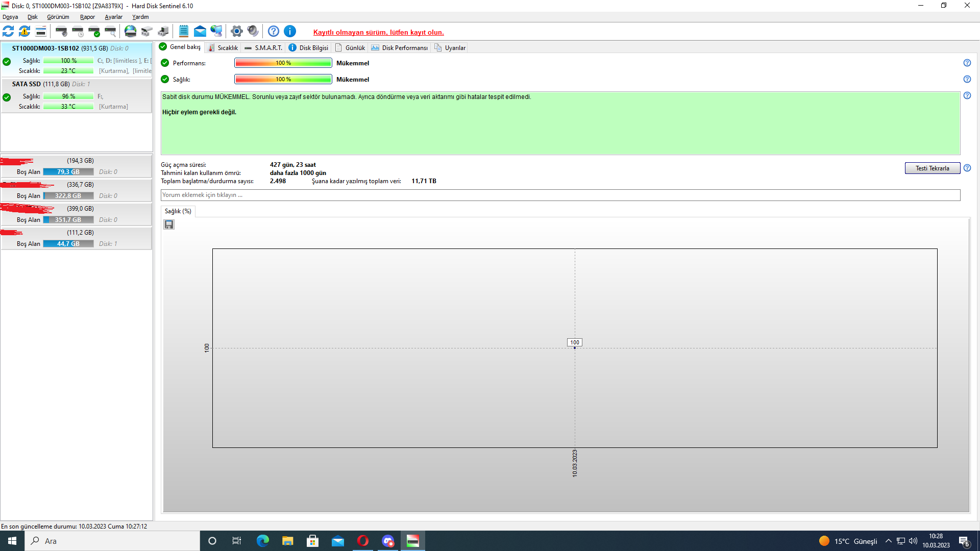Click the help icon beside Performans
Viewport: 980px width, 551px height.
coord(967,63)
